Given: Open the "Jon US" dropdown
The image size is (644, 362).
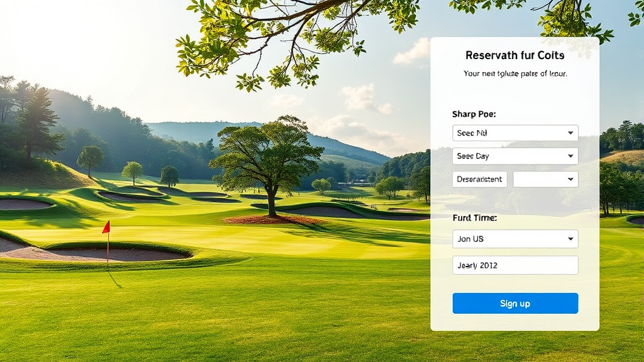Looking at the screenshot, I should tap(515, 239).
